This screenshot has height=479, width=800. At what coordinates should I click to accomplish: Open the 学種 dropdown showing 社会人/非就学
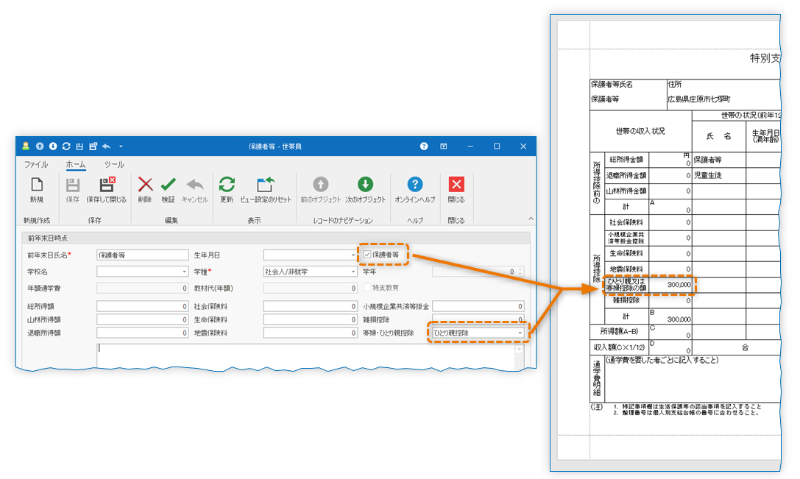pos(353,271)
